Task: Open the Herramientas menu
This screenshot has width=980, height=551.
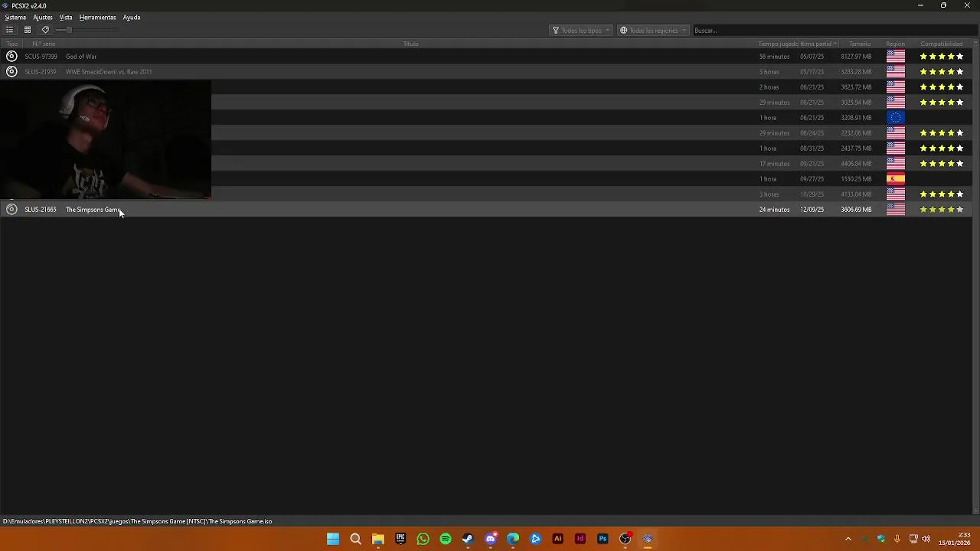Action: coord(97,17)
